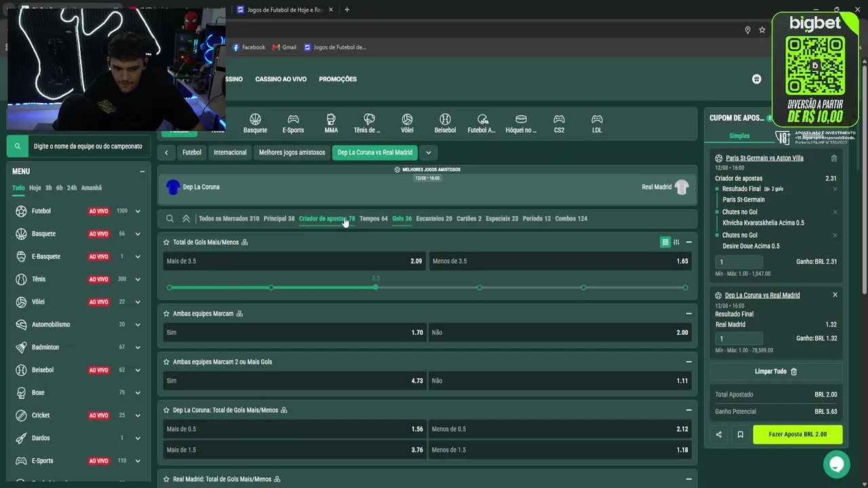Bet on Mais de 3.5 at 2.09

coord(294,261)
